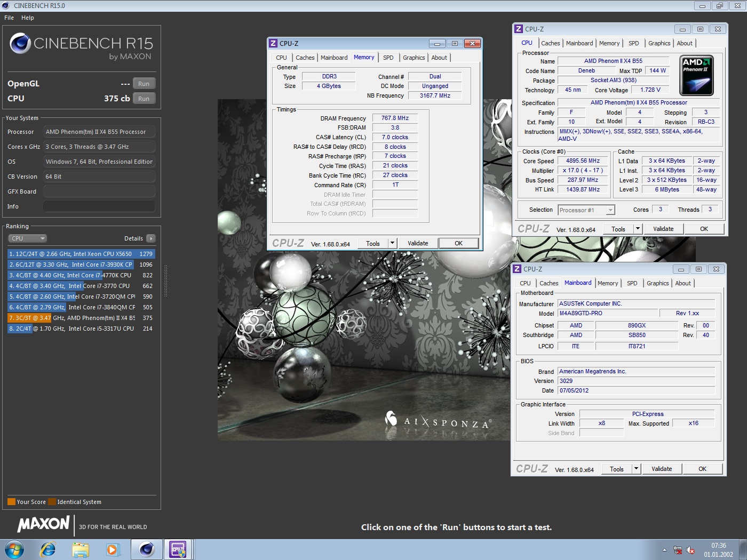Select ranking row Core i7-3930K
The height and width of the screenshot is (560, 747).
tap(81, 265)
